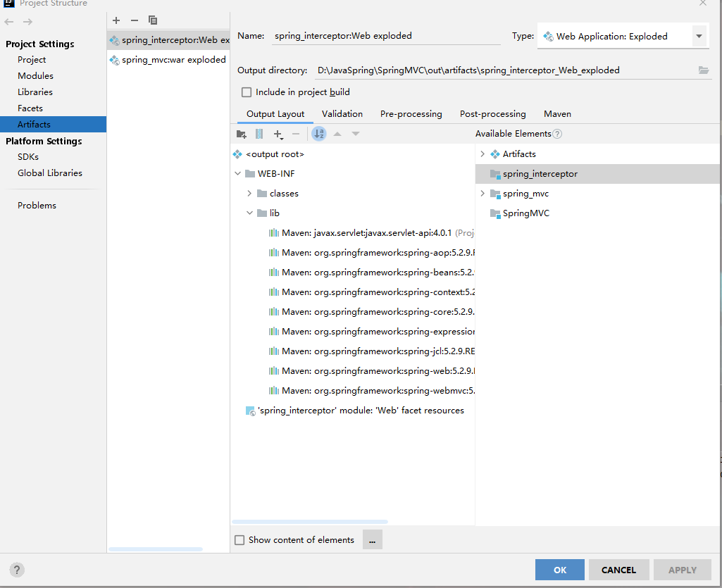Viewport: 722px width, 588px height.
Task: Toggle sort elements by names and types
Action: 319,134
